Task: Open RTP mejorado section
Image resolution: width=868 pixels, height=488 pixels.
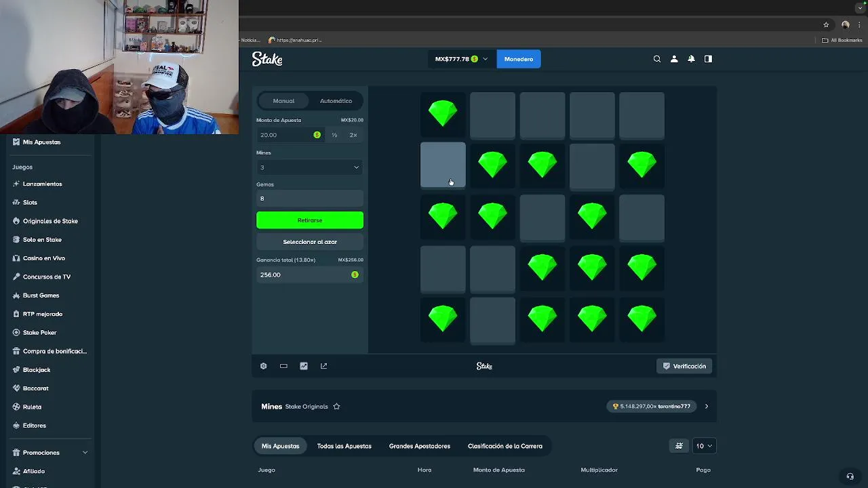Action: click(43, 314)
